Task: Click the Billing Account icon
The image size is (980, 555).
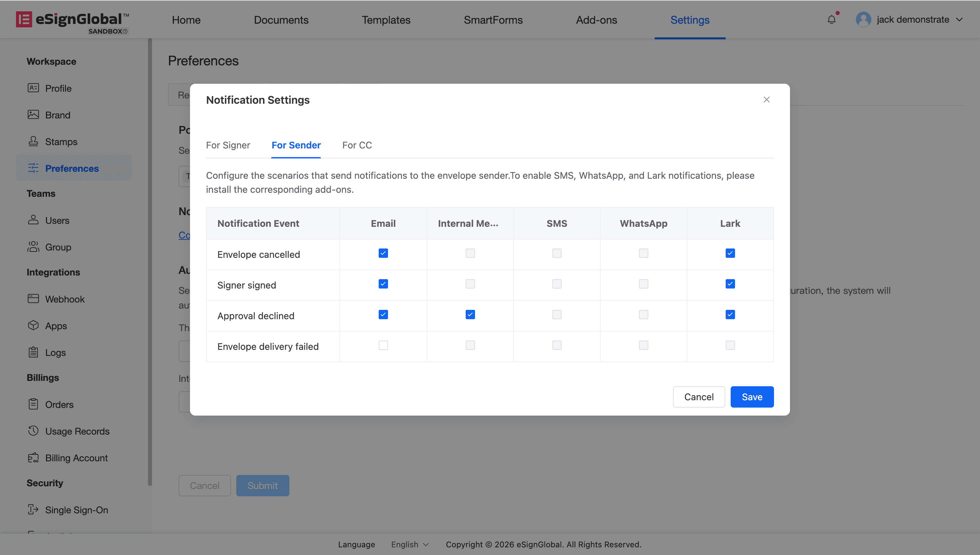Action: pyautogui.click(x=33, y=457)
